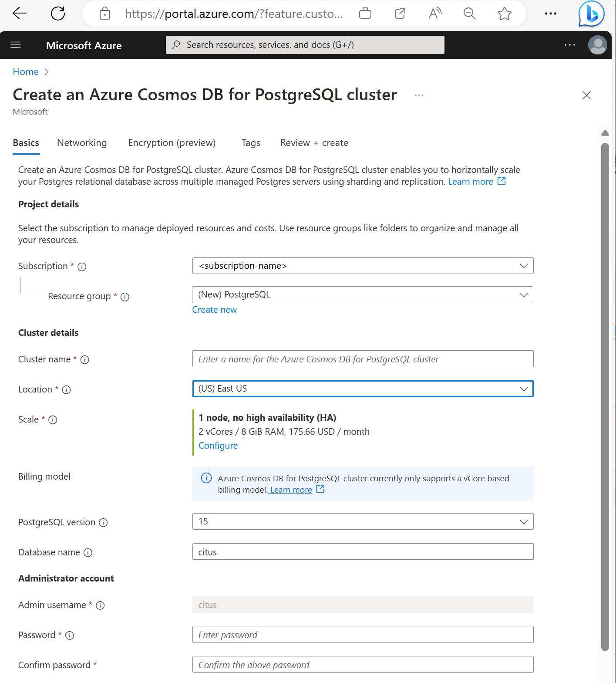Click the Azure search resources box
Screen dimensions: 616x683
click(x=305, y=45)
